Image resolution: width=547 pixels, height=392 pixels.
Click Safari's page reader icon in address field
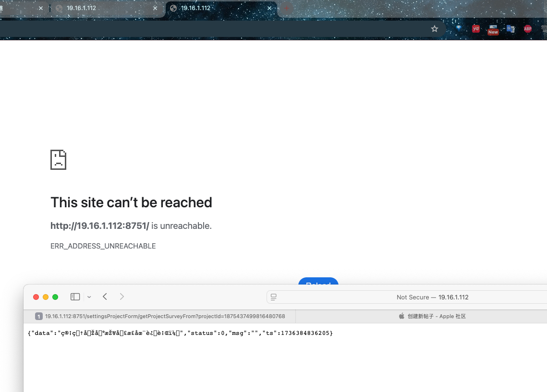coord(274,297)
